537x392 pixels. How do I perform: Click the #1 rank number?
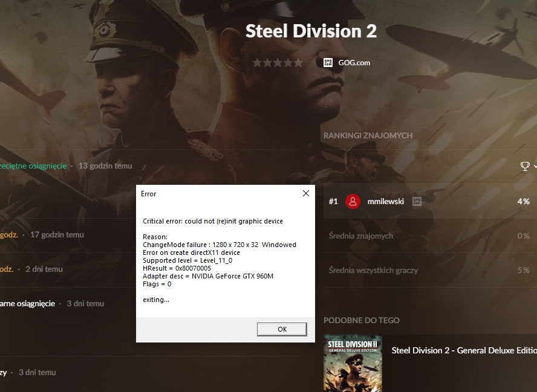coord(333,202)
